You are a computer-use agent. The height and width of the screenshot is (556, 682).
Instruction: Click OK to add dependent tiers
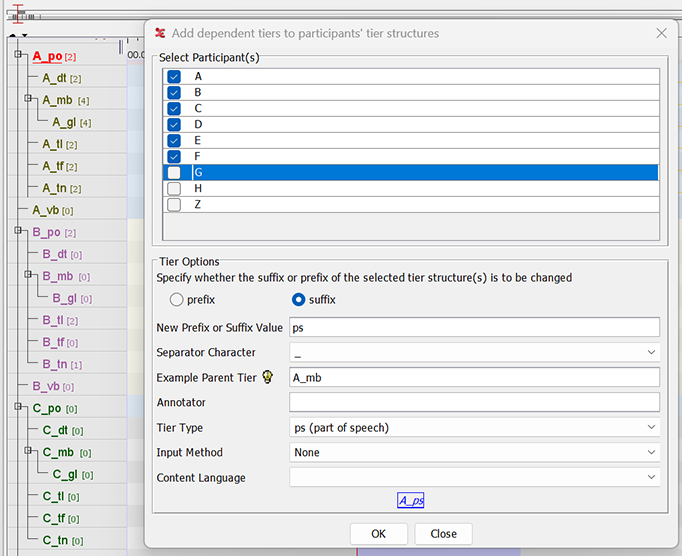pyautogui.click(x=378, y=533)
